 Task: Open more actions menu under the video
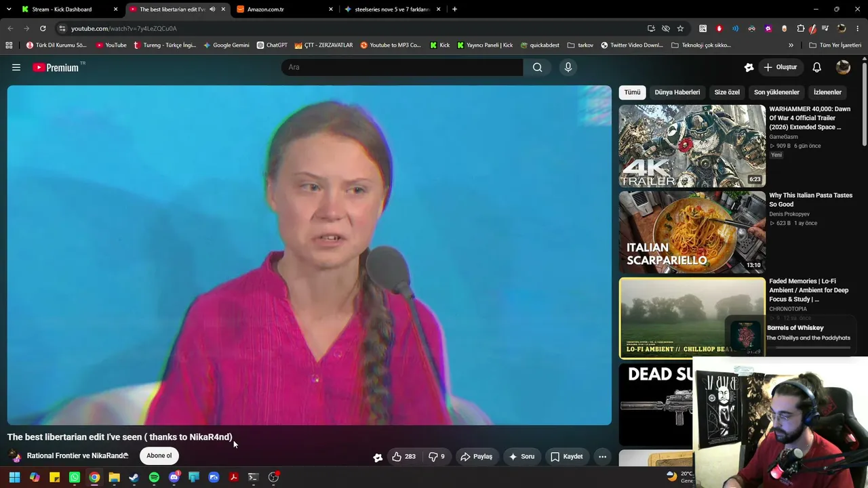602,457
